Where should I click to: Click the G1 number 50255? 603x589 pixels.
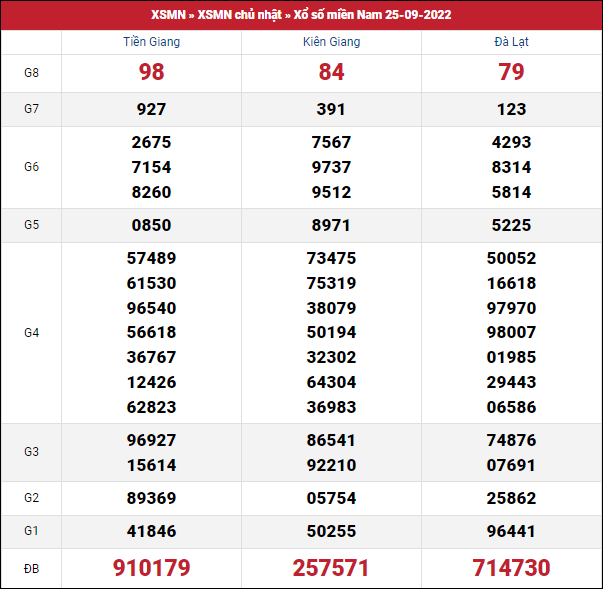(x=331, y=532)
